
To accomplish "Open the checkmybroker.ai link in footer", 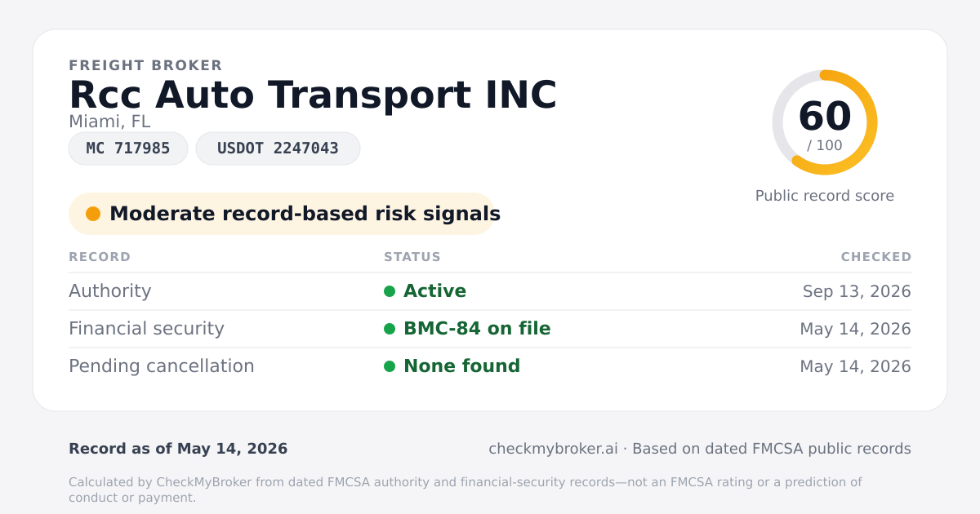I will pyautogui.click(x=553, y=449).
